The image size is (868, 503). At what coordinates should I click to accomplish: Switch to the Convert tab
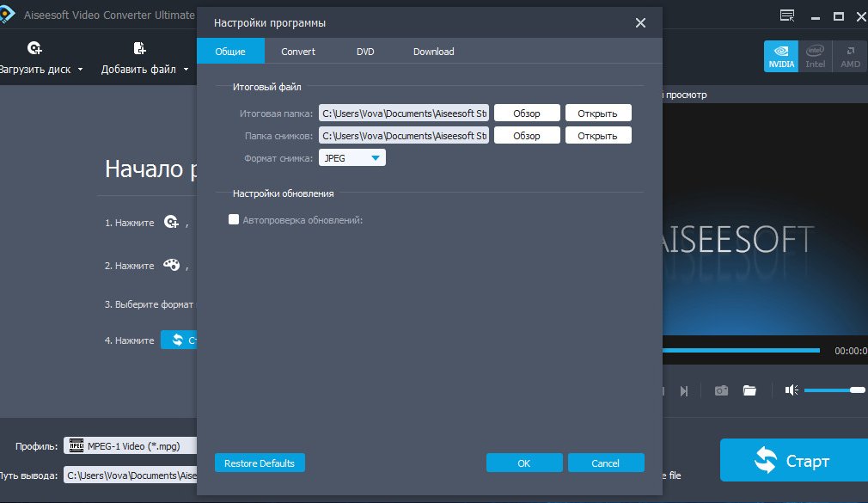point(298,52)
